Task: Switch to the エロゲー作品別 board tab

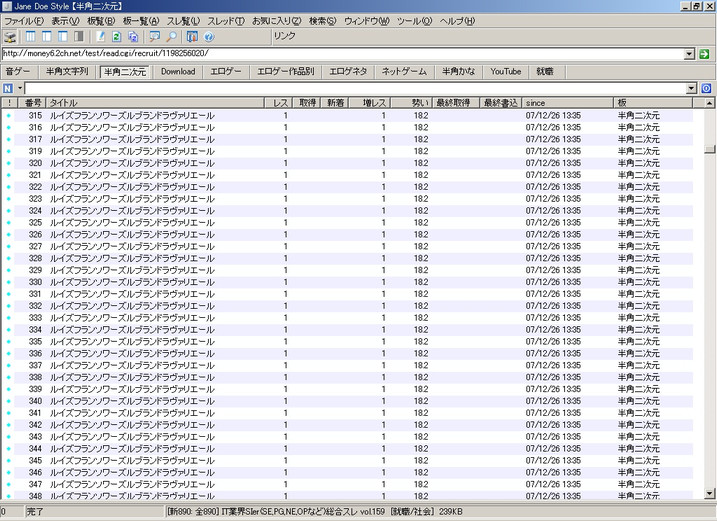Action: (286, 72)
